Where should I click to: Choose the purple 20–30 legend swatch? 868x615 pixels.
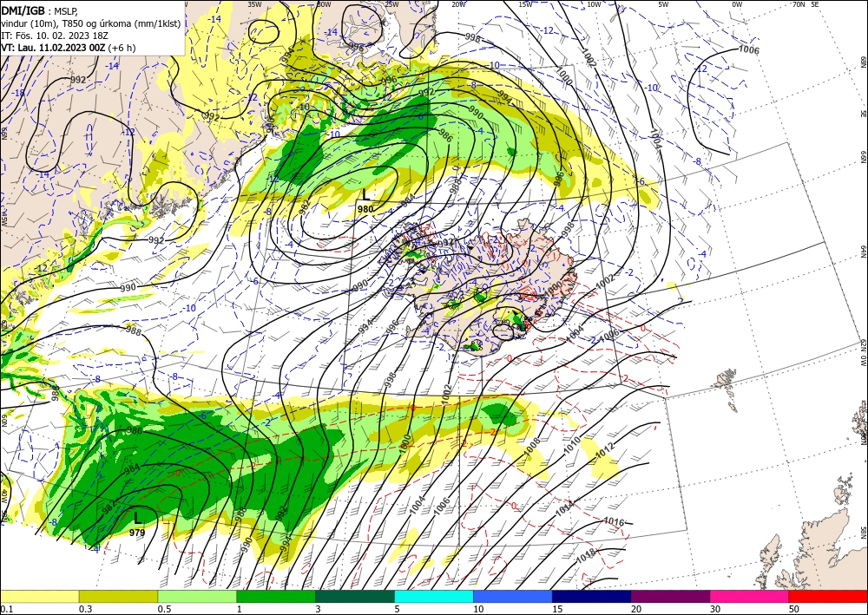670,596
